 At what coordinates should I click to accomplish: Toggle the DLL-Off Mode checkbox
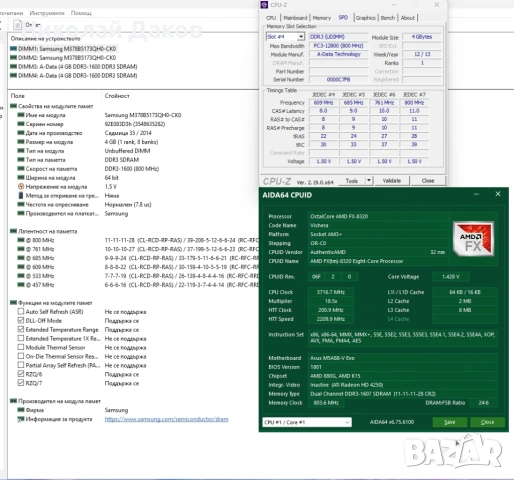(x=21, y=320)
